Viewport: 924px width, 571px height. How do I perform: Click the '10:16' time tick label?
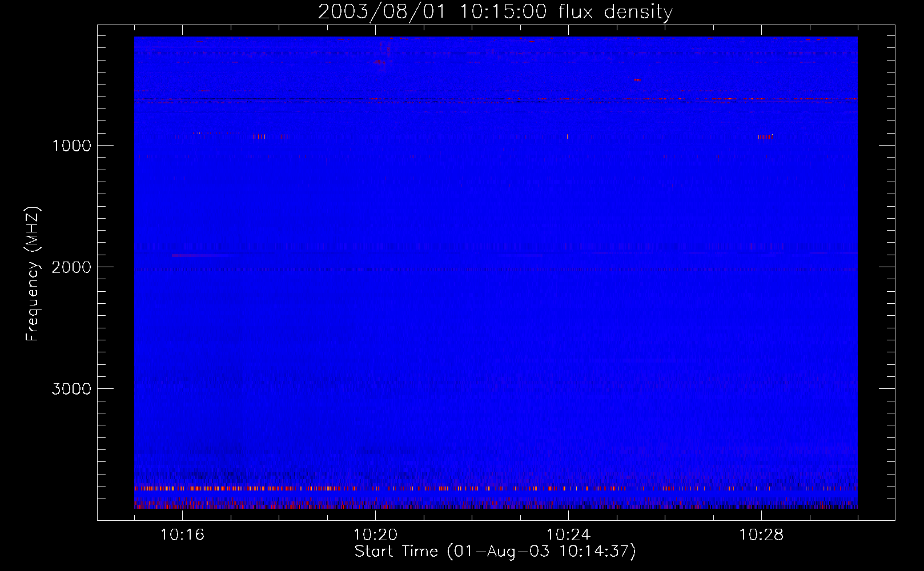(182, 535)
